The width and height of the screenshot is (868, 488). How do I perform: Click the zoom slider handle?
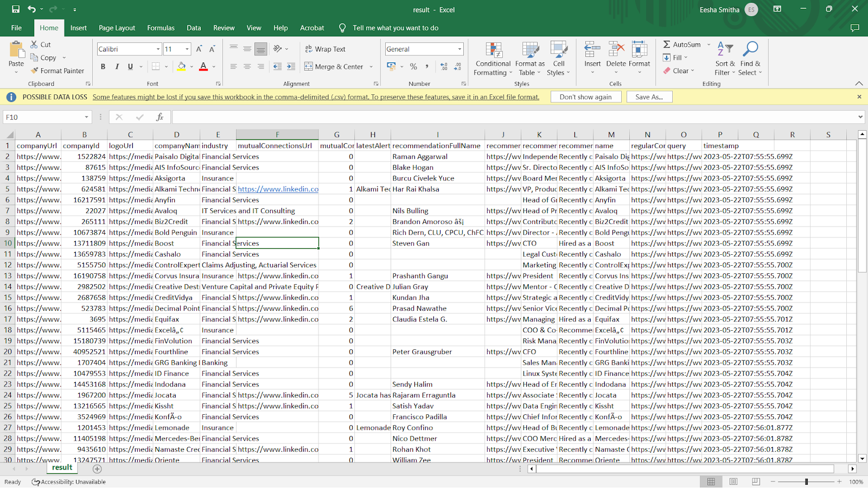click(x=806, y=481)
